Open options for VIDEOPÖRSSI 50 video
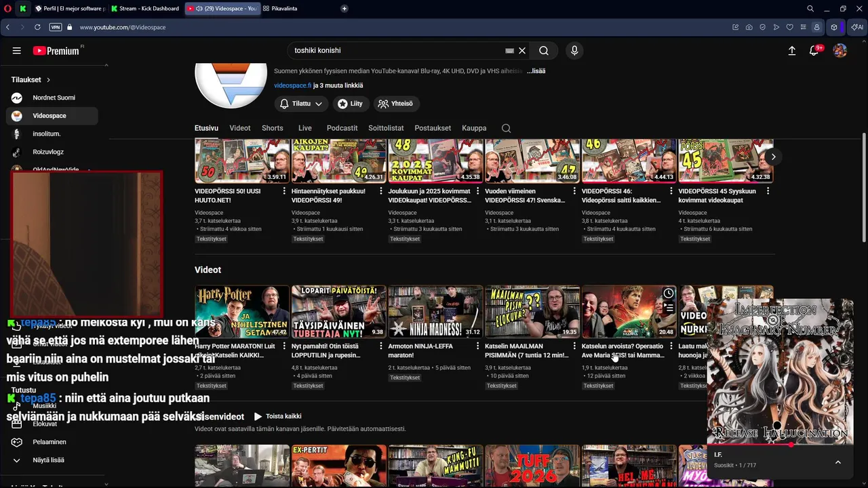The height and width of the screenshot is (488, 868). (x=284, y=191)
